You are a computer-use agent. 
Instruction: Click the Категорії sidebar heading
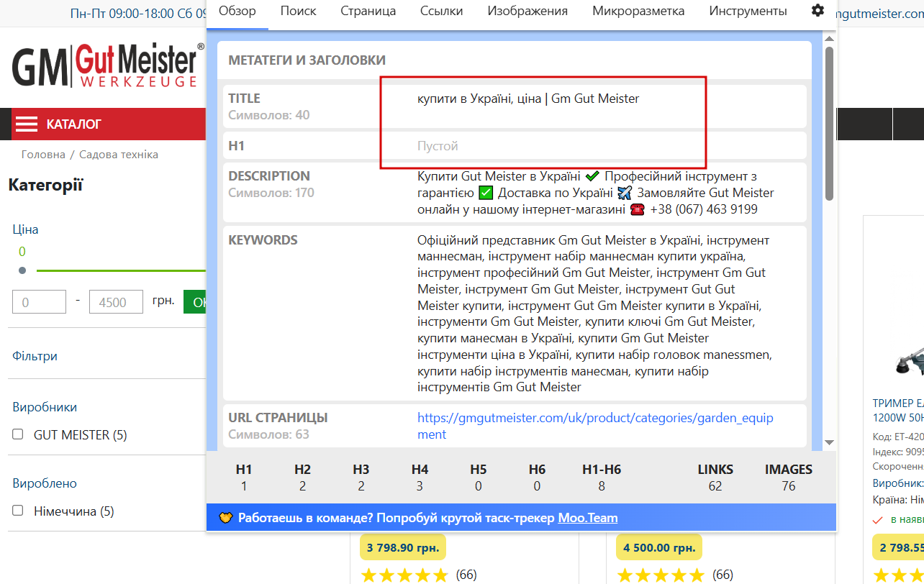45,185
